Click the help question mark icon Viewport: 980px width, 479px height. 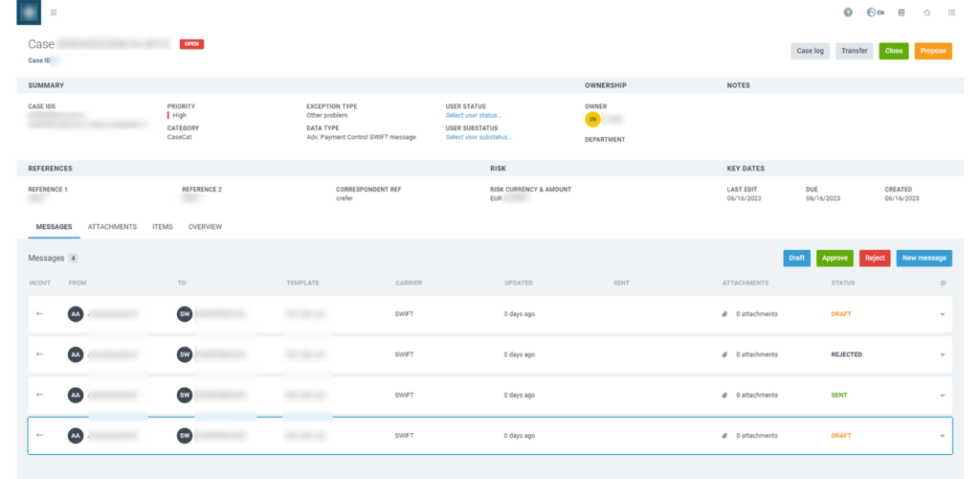(x=848, y=12)
